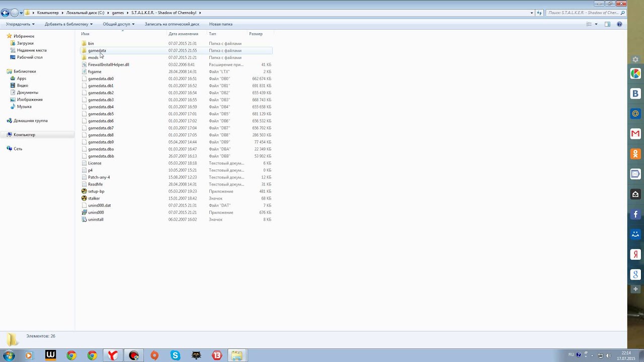The image size is (644, 362).
Task: Open the Общий доступ dropdown
Action: tap(119, 24)
